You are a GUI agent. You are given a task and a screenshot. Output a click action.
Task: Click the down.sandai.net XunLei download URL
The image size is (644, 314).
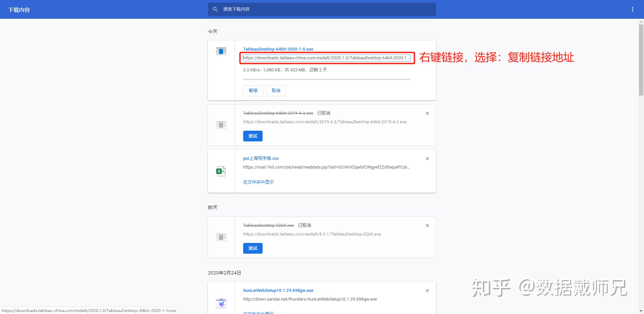coord(310,299)
